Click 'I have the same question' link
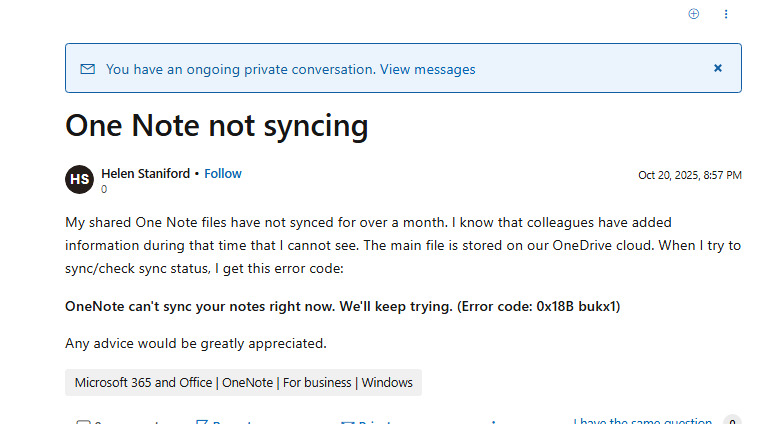The height and width of the screenshot is (424, 758). [643, 421]
